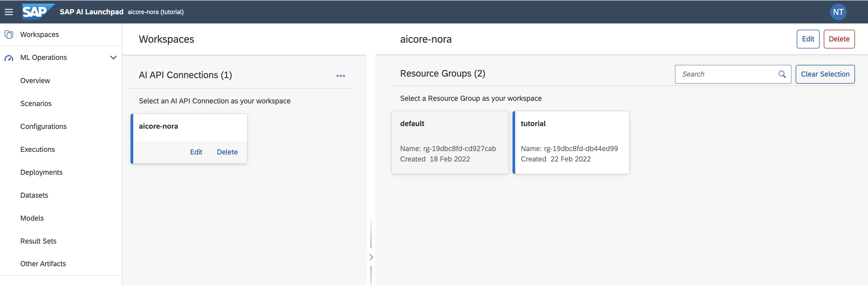
Task: Click 'SAP AI Launchpad' title
Action: pyautogui.click(x=92, y=12)
